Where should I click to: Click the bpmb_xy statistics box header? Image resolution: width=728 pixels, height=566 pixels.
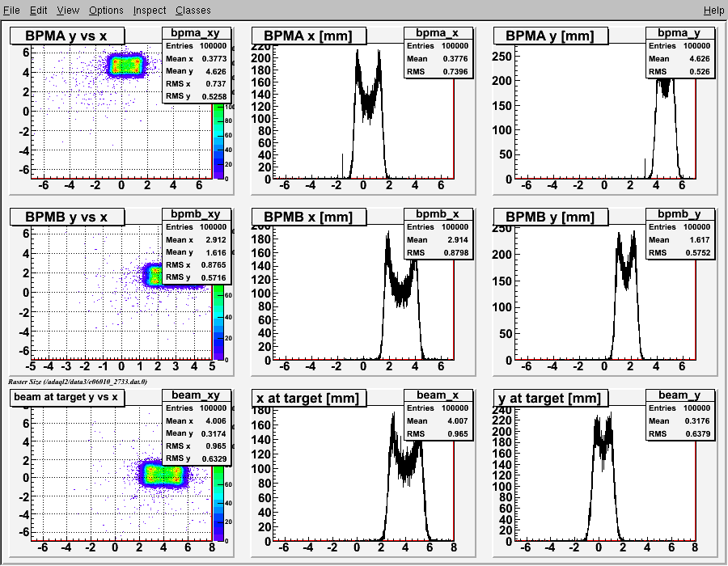click(197, 214)
